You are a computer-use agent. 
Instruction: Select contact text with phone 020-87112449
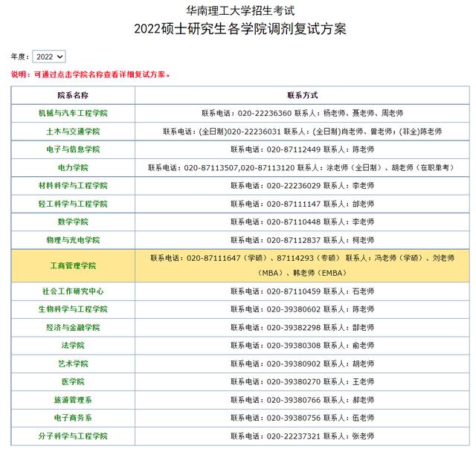pyautogui.click(x=303, y=149)
